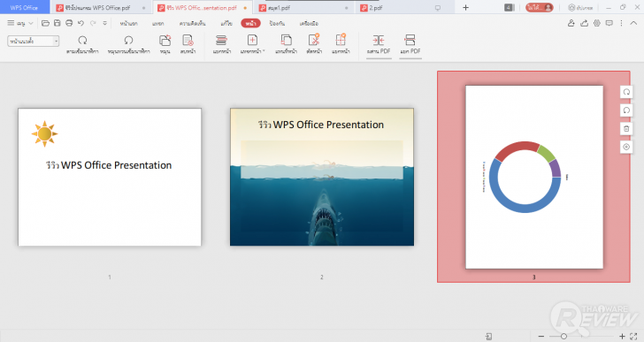
Task: Select page 2 thumbnail with shark
Action: [x=322, y=177]
